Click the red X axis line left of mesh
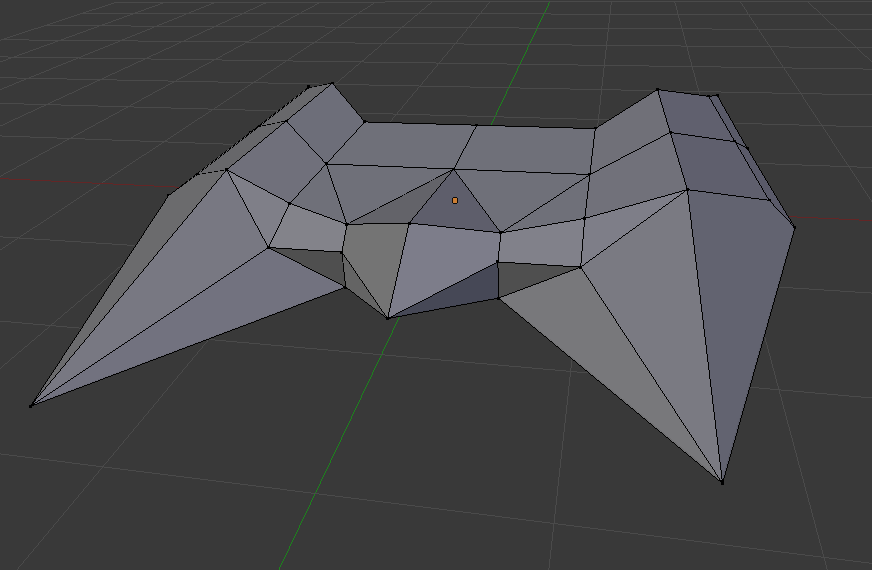This screenshot has height=570, width=872. click(80, 182)
